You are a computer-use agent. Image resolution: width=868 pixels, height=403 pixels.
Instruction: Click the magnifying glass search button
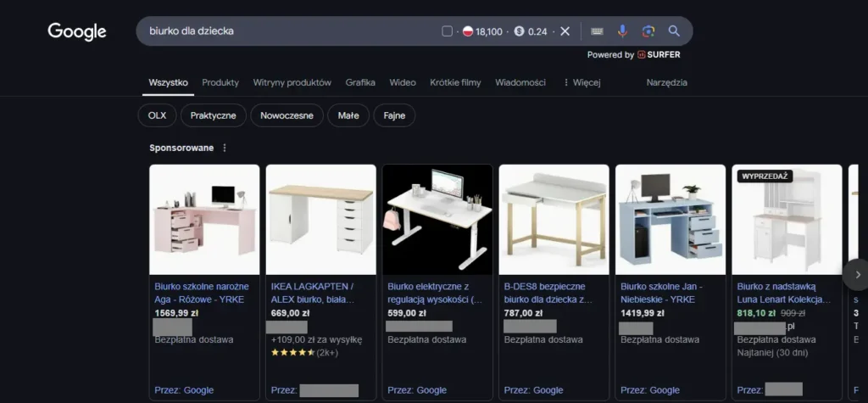point(675,31)
